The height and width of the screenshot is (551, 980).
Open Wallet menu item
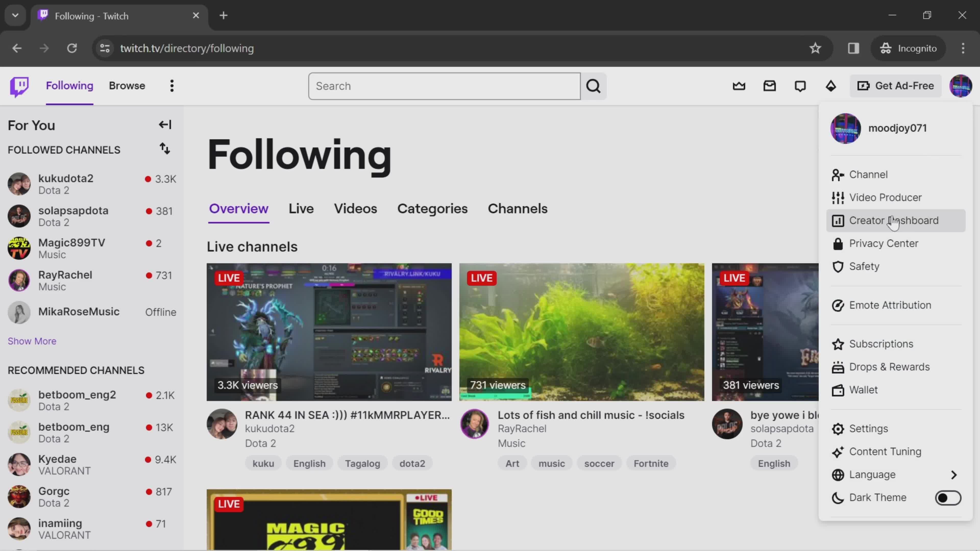(x=896, y=390)
